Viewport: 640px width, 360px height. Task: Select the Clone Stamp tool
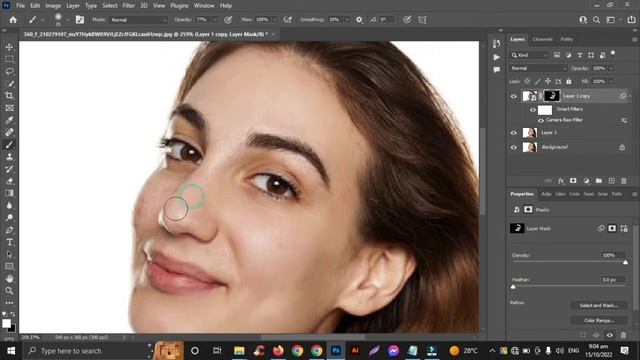pyautogui.click(x=9, y=157)
